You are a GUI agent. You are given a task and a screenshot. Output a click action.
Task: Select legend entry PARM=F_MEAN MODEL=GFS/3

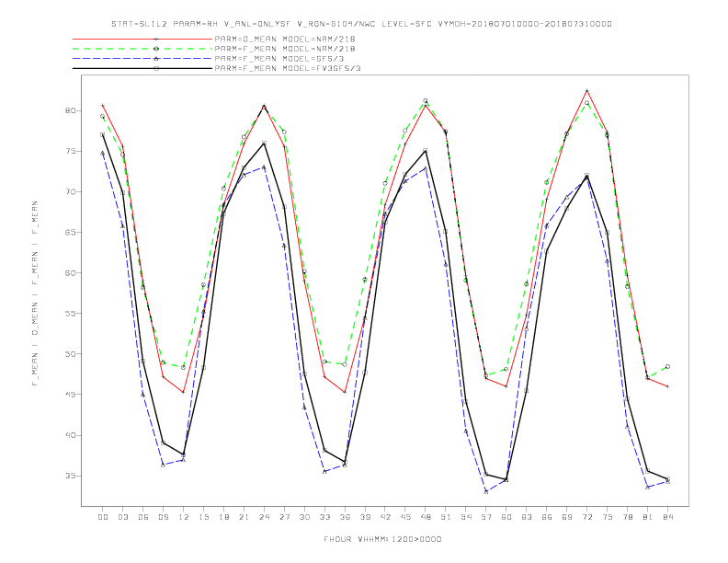(279, 59)
